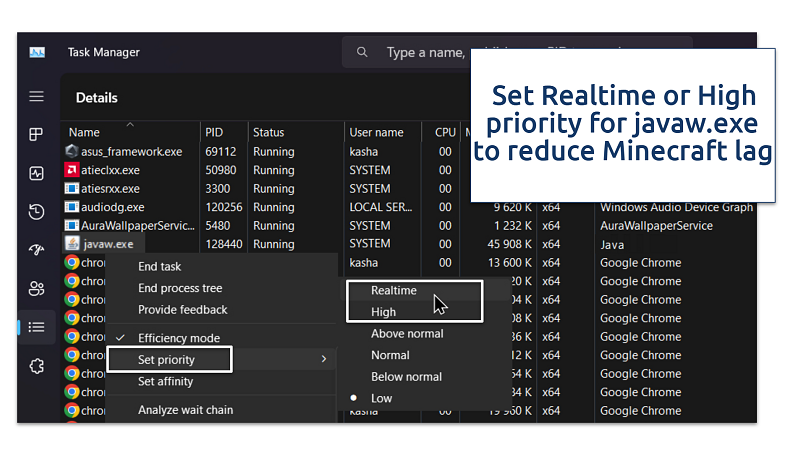Open the Startup apps sidebar icon

coord(37,250)
